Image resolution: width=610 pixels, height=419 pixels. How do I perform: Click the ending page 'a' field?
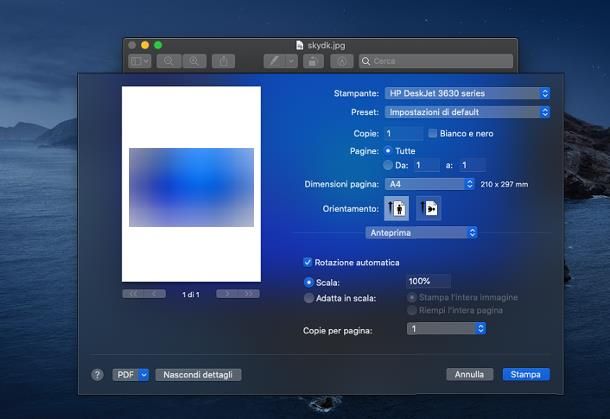472,165
